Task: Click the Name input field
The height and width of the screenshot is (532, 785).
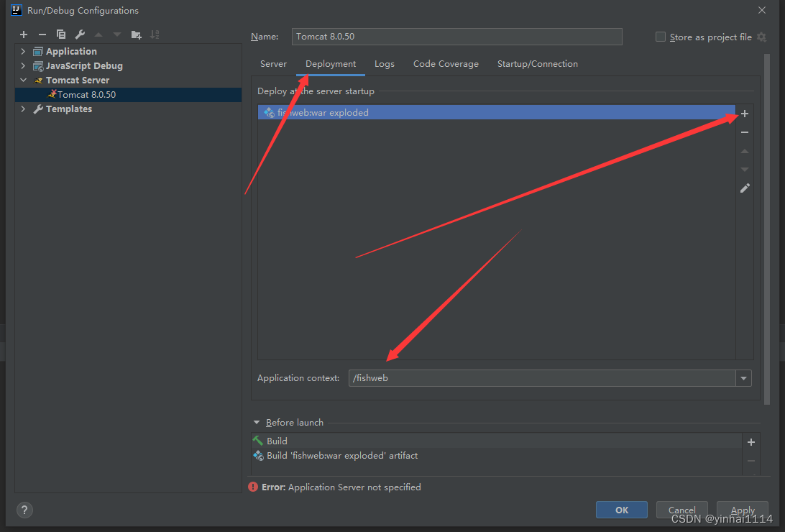Action: pos(456,37)
